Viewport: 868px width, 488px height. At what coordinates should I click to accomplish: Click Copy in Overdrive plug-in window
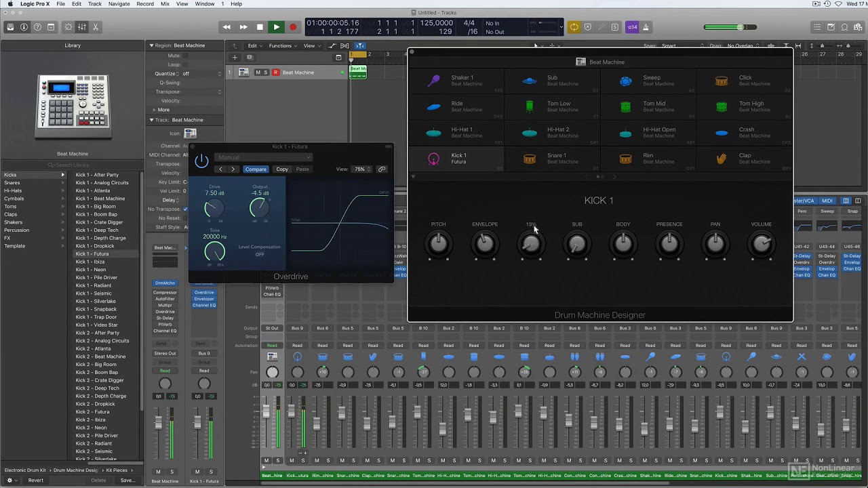point(282,169)
